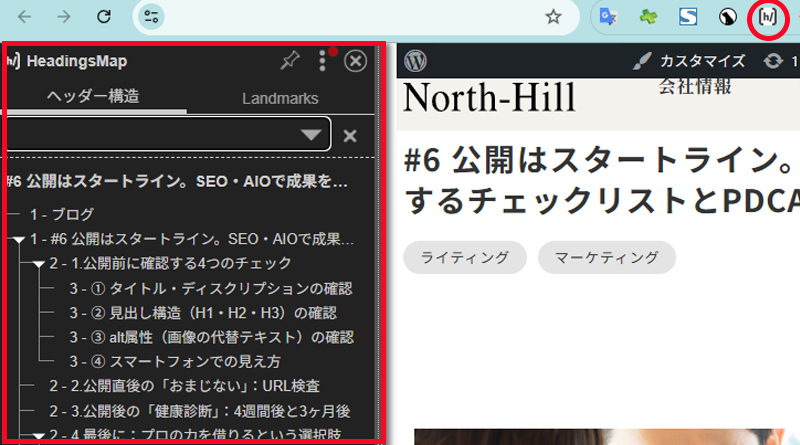Open the blue S extension icon
Screen dimensions: 800x445
688,17
